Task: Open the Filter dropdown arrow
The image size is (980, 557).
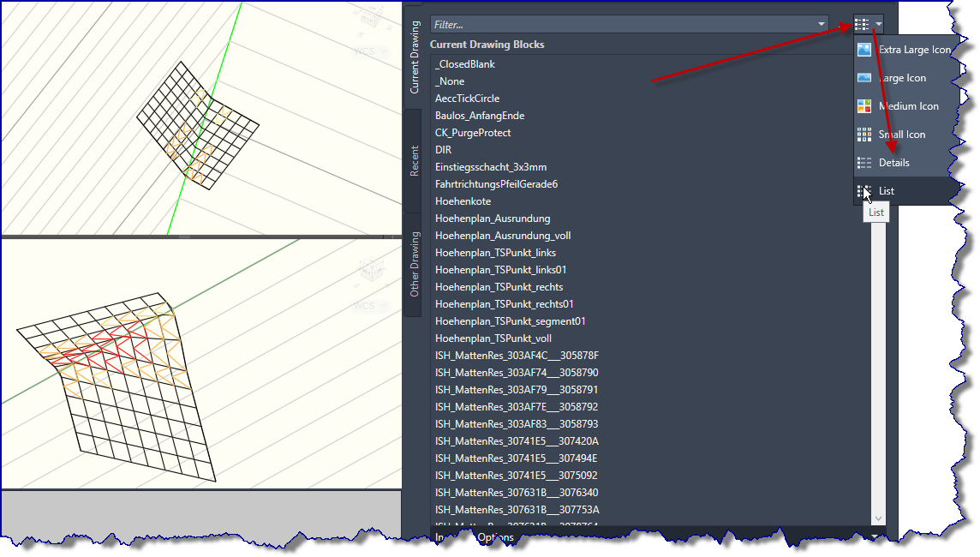Action: tap(821, 23)
